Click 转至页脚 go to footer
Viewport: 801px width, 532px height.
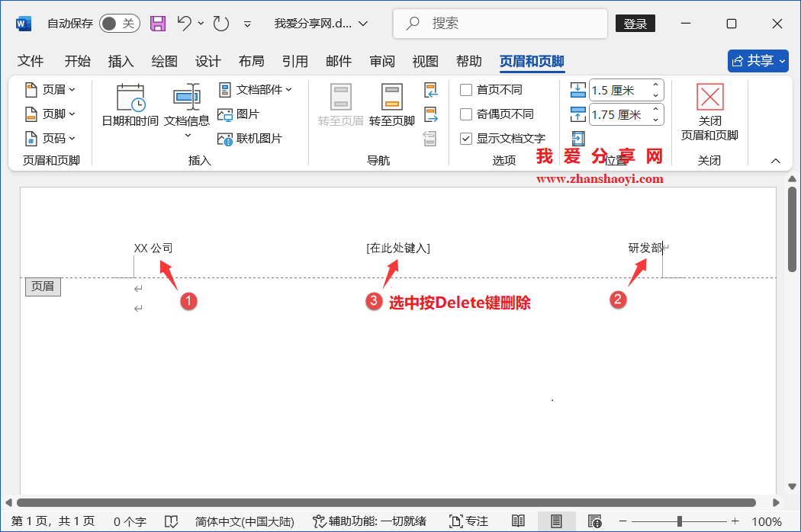(392, 105)
